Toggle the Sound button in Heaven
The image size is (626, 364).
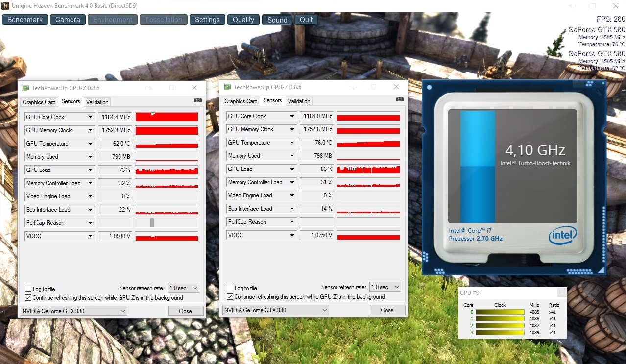point(277,20)
